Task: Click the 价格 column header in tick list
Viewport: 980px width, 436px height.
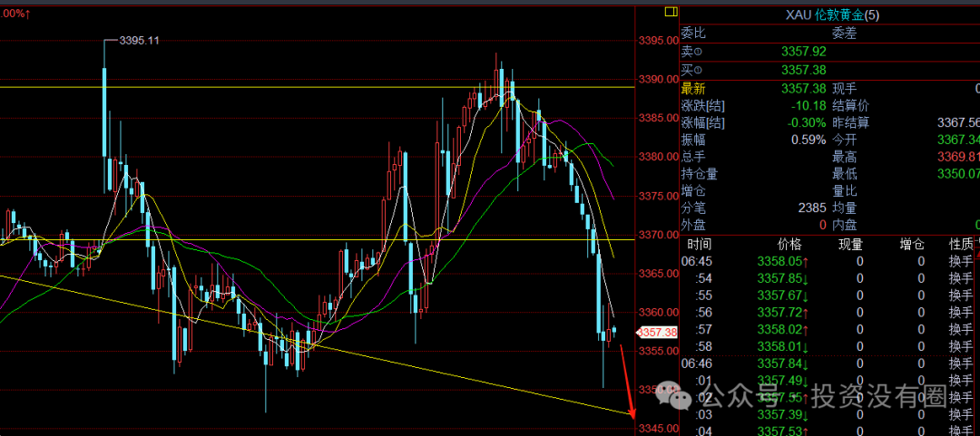Action: click(789, 244)
